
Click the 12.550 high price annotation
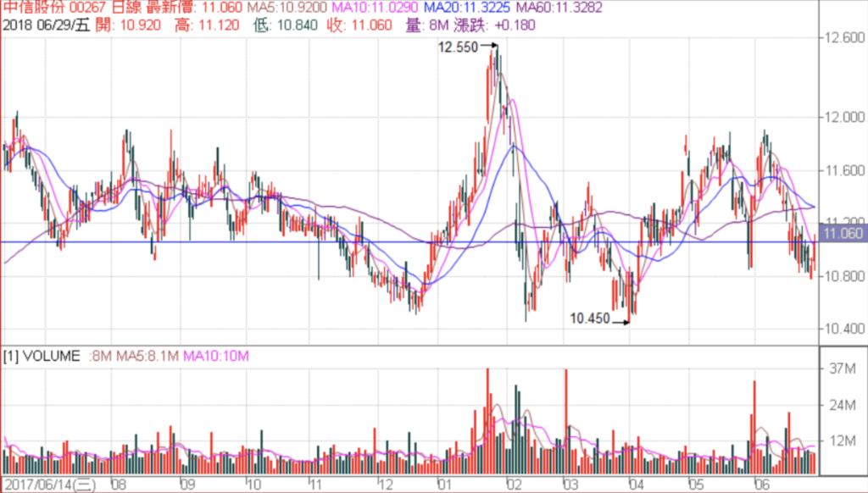coord(458,47)
